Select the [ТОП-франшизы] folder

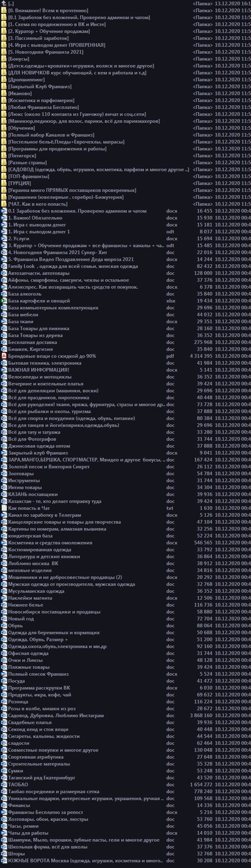(126, 175)
